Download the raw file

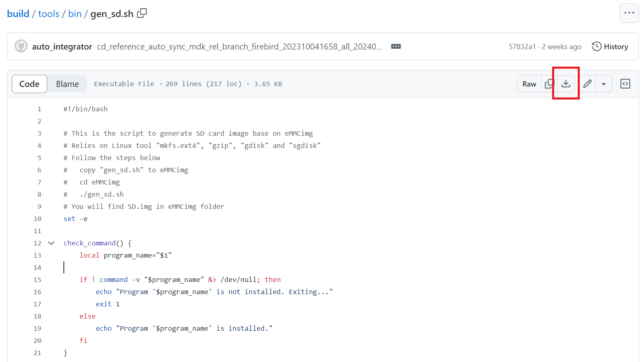[566, 84]
